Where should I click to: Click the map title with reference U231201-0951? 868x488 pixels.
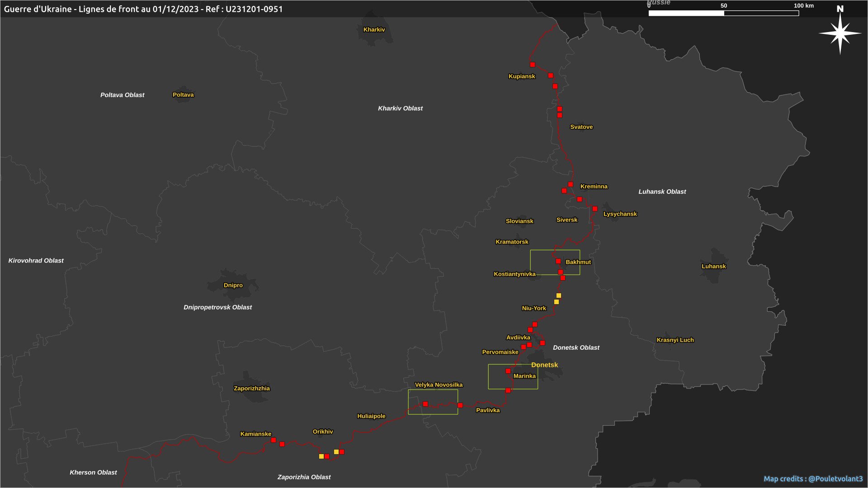143,9
